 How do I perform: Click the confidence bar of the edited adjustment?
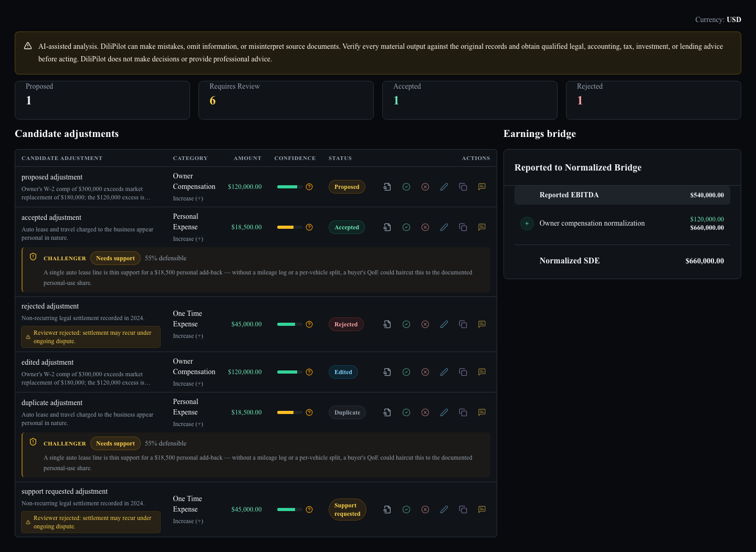290,372
